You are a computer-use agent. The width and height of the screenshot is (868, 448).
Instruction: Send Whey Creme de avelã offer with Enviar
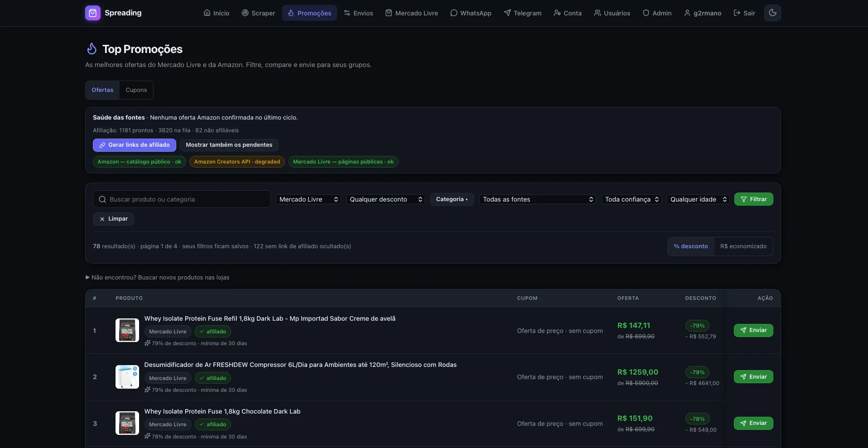point(753,330)
